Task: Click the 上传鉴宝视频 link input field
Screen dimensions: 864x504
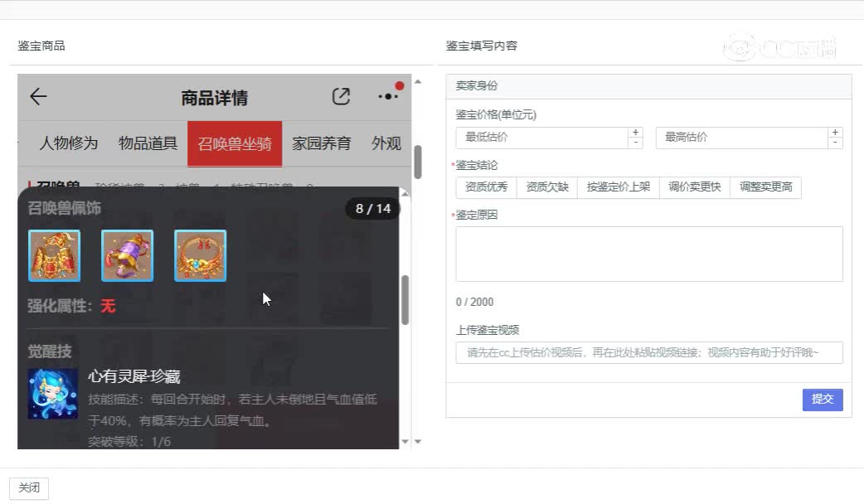Action: pyautogui.click(x=649, y=353)
